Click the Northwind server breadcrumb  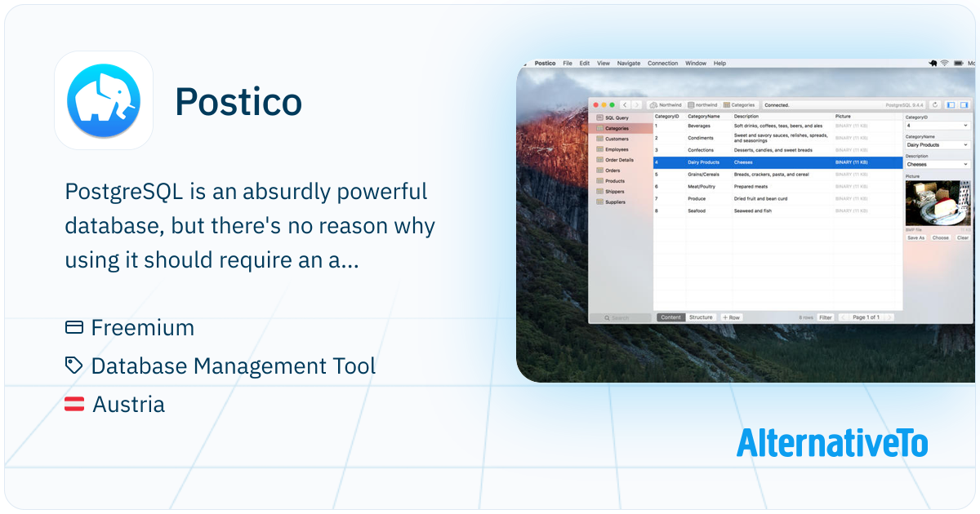[666, 104]
